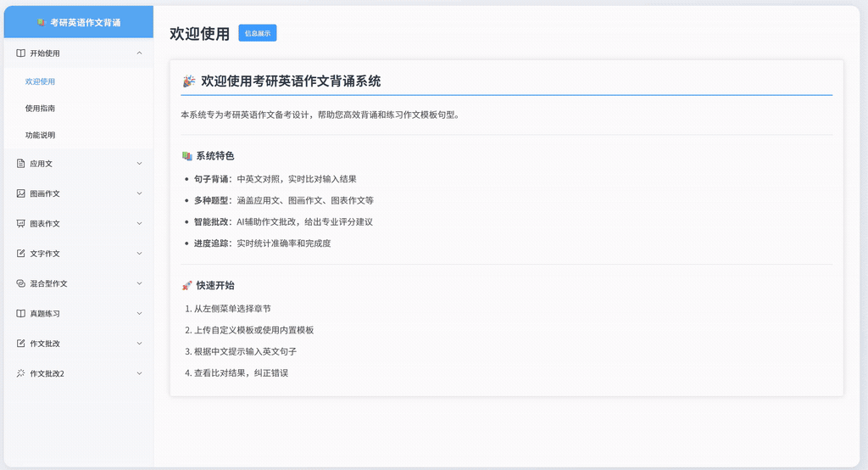Click step 2 上传自定义模板或使用内置模板
Viewport: 868px width, 470px height.
click(249, 330)
